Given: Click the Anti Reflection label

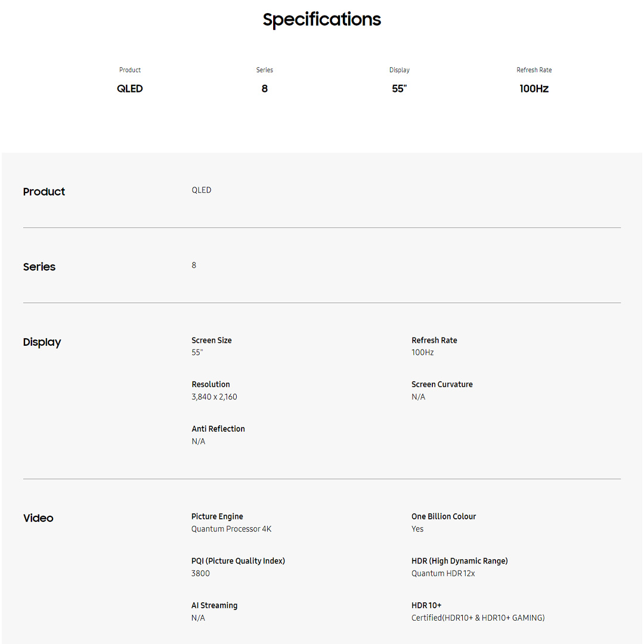Looking at the screenshot, I should (218, 429).
